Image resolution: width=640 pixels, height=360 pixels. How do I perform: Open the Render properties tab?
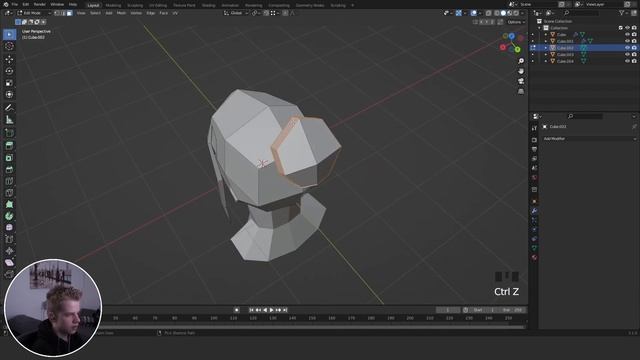(534, 140)
